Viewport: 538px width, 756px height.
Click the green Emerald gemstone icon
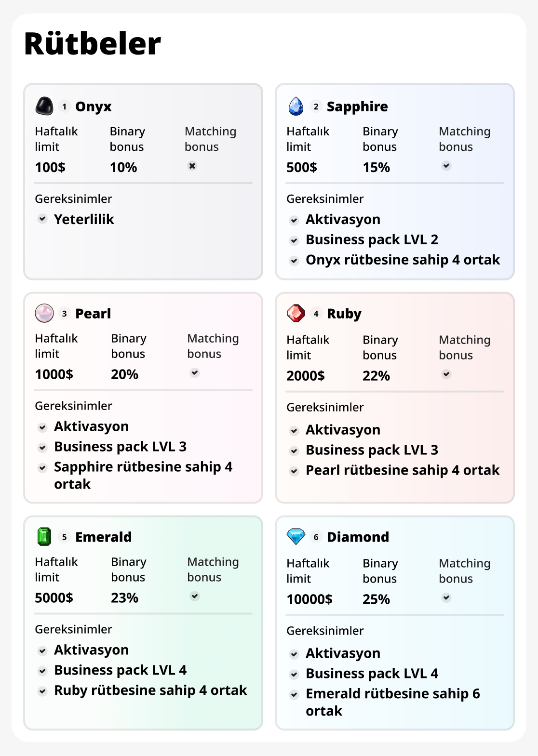coord(44,537)
